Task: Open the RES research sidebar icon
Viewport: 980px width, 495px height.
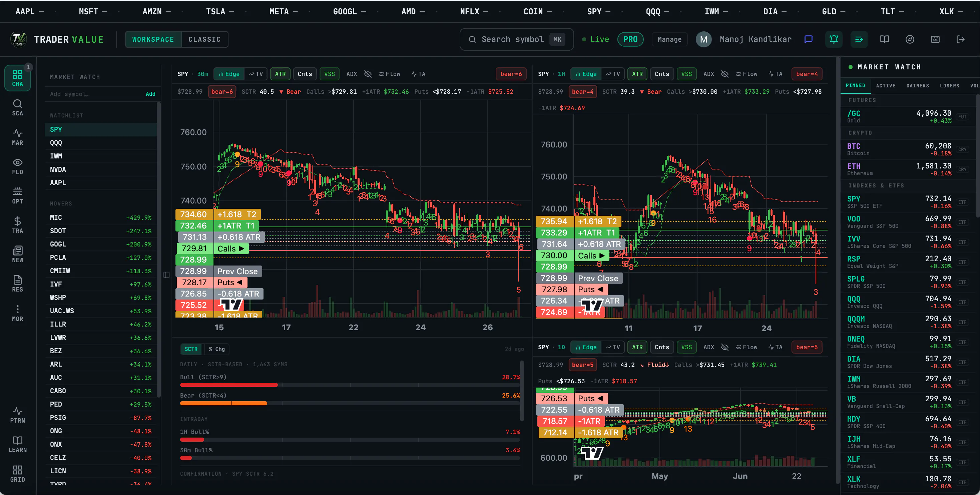Action: [17, 284]
